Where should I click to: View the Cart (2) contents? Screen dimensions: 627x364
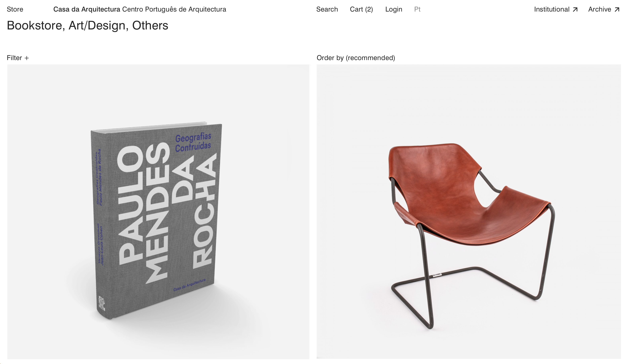361,10
